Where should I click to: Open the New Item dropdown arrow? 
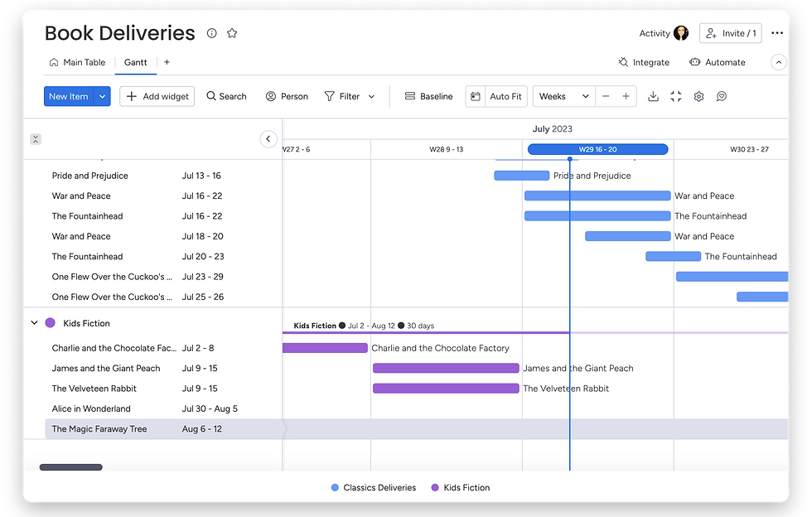(x=103, y=96)
